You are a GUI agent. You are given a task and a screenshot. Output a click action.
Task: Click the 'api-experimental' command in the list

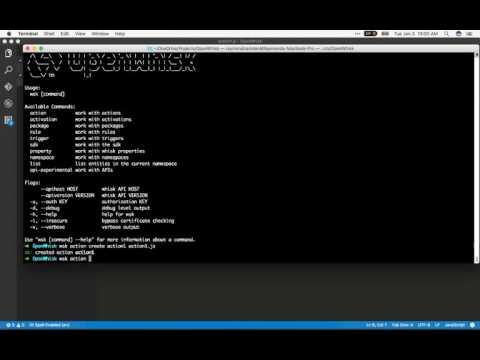pyautogui.click(x=51, y=170)
